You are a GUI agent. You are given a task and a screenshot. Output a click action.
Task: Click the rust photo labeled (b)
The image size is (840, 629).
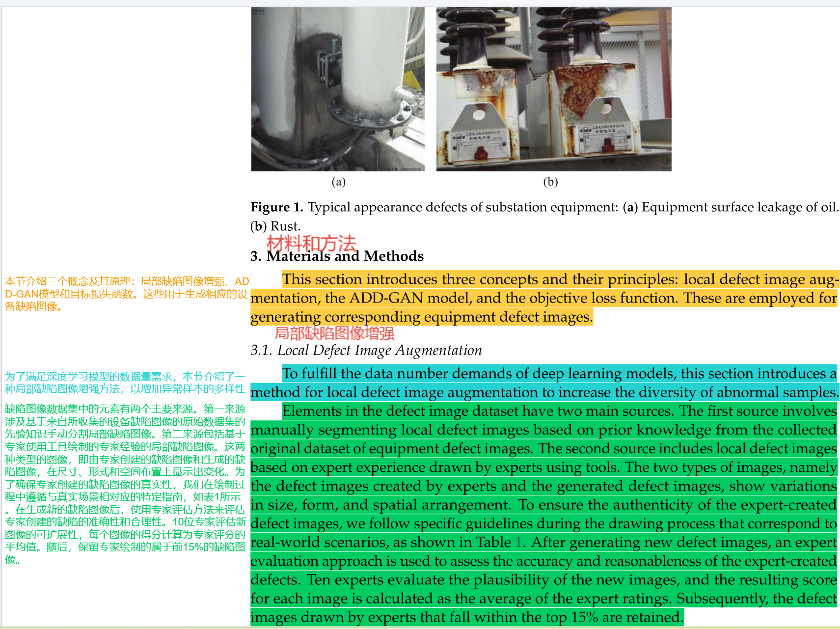554,89
